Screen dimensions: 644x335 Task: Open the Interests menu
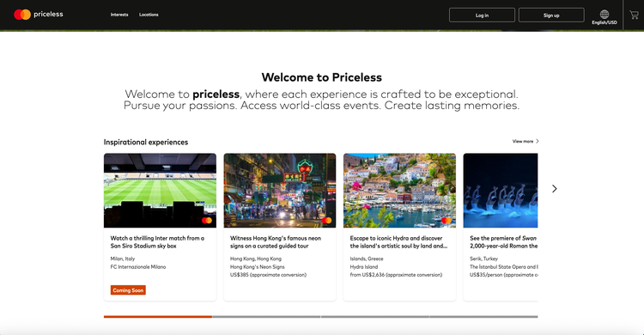pos(119,15)
